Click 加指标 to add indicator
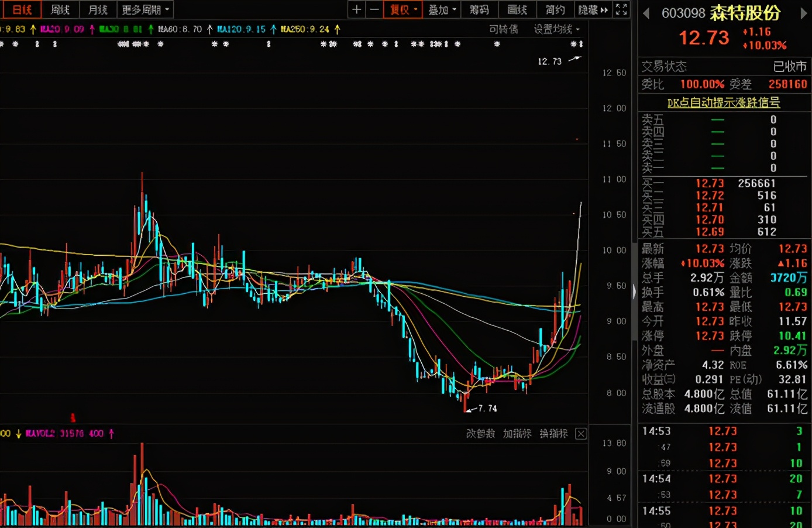The image size is (812, 528). point(517,434)
